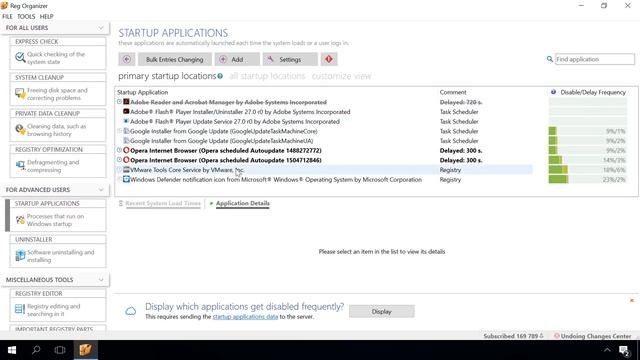Screen dimensions: 640x360
Task: Click the Find application search field
Action: click(595, 59)
